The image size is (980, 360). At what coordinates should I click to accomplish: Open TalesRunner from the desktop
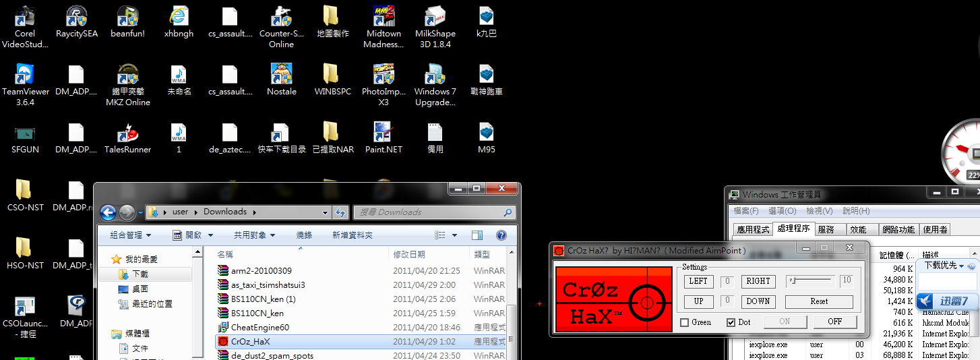tap(127, 138)
